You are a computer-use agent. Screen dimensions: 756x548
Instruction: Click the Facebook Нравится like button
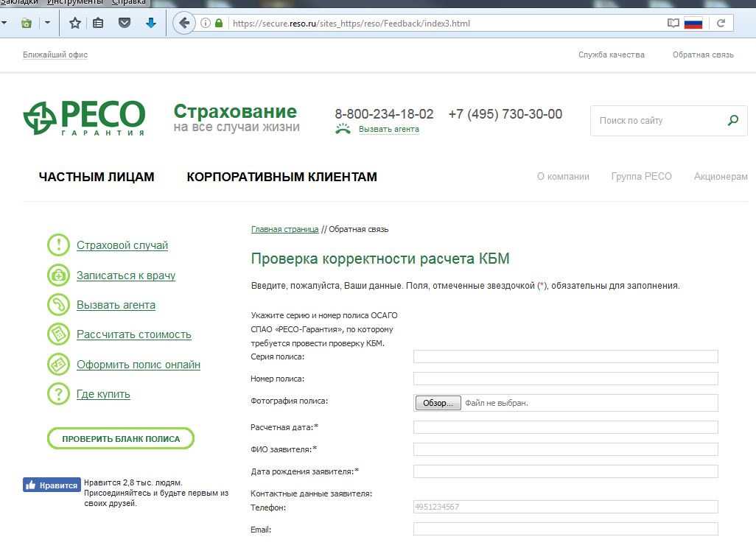[x=52, y=485]
